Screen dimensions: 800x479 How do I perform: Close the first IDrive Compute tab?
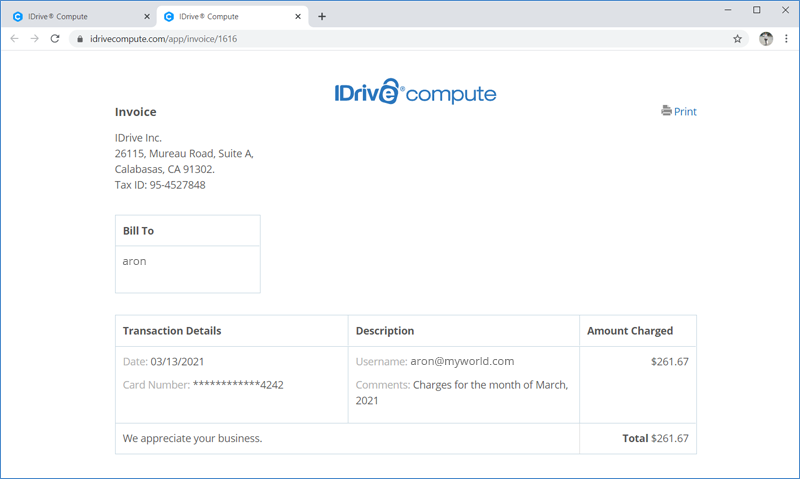coord(147,16)
